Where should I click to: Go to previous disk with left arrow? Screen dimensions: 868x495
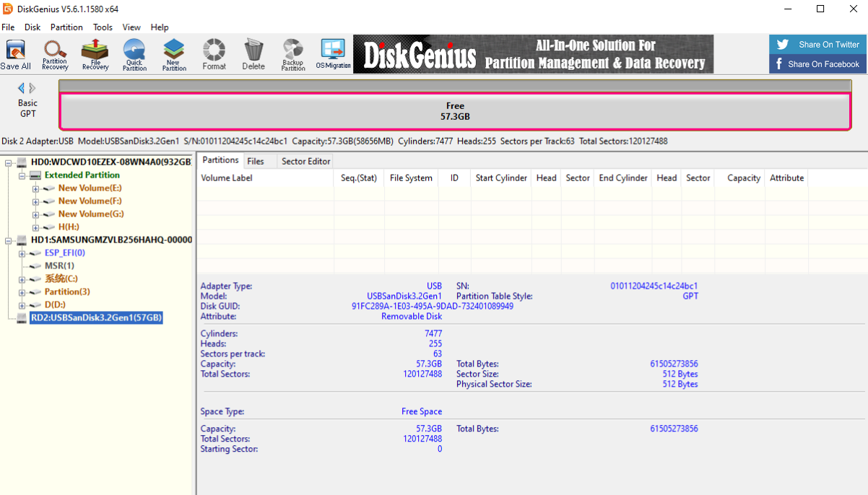pyautogui.click(x=21, y=88)
